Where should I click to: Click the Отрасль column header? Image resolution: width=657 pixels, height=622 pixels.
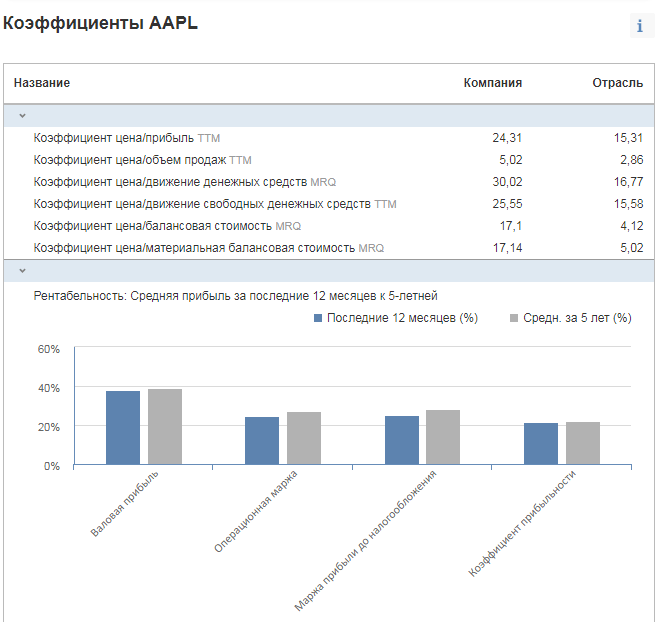click(617, 83)
